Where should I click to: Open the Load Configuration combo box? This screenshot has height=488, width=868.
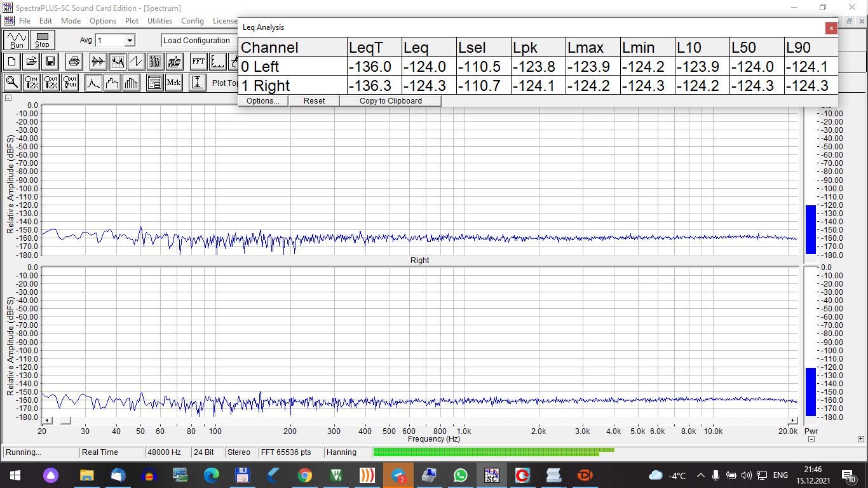(x=198, y=41)
